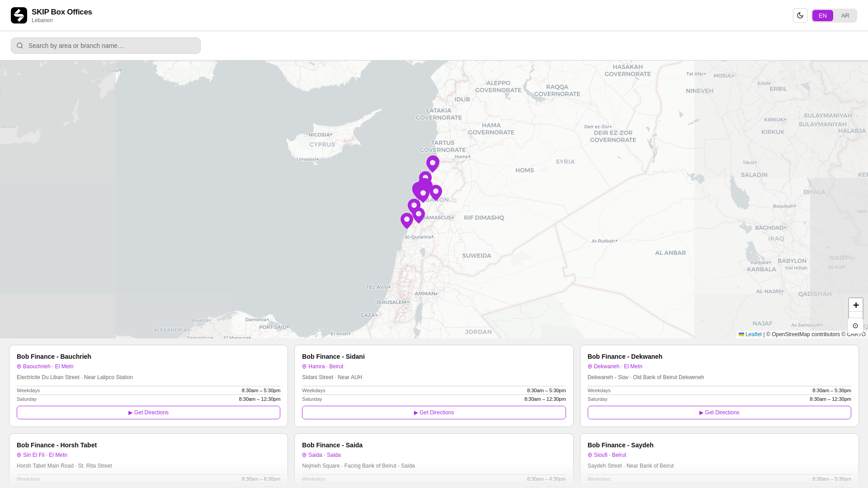
Task: Get directions to Bob Finance Bauchrieh
Action: point(148,413)
